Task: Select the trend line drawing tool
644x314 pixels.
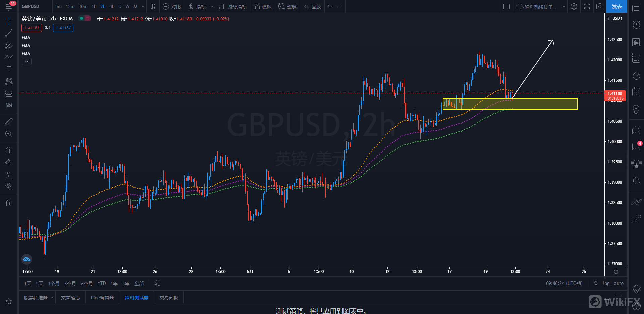Action: tap(9, 33)
